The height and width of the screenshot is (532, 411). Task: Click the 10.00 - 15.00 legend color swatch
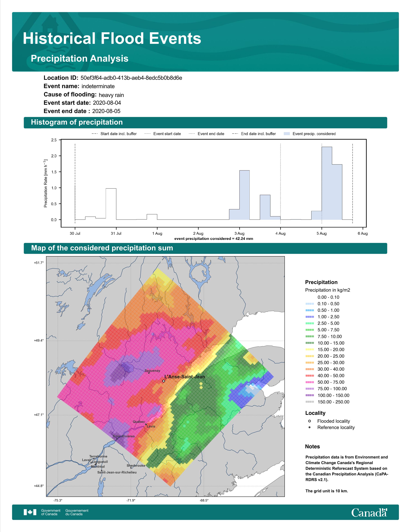coord(309,343)
